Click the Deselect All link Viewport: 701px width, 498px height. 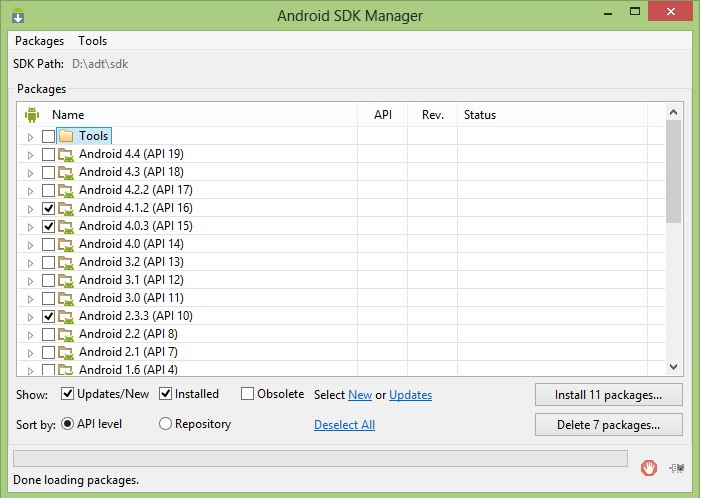click(344, 425)
